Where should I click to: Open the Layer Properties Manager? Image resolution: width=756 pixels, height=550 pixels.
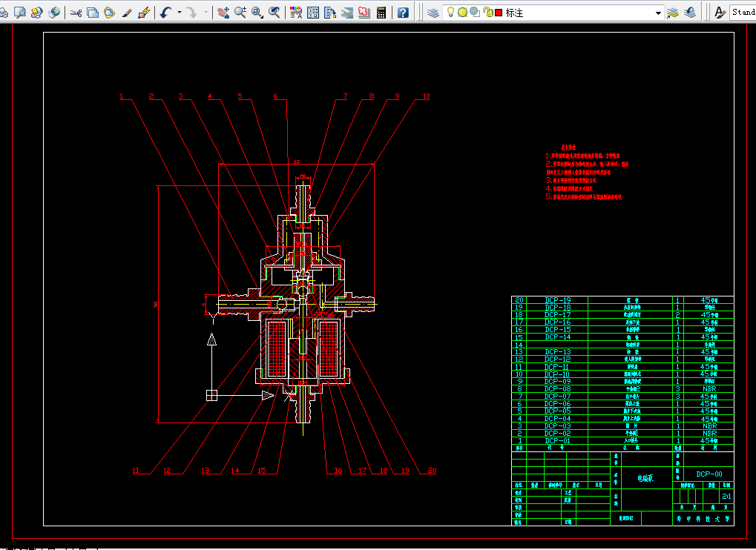click(433, 13)
